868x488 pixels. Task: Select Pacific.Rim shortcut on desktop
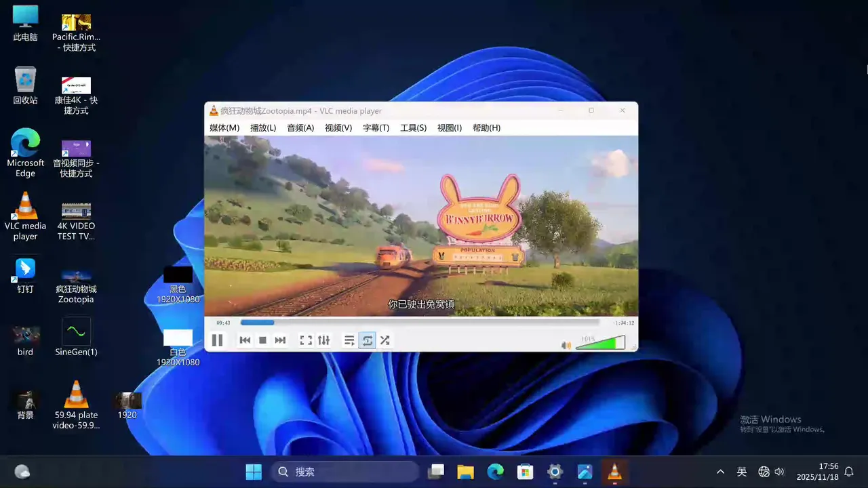coord(76,33)
